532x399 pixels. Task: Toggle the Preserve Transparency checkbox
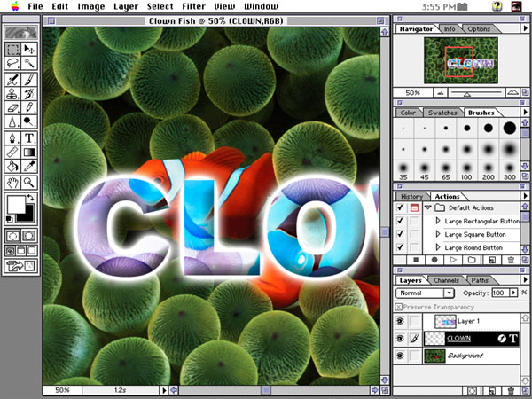[398, 306]
